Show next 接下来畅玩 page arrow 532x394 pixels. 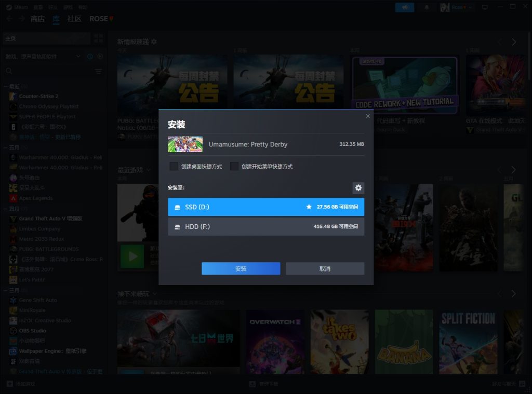pos(514,294)
